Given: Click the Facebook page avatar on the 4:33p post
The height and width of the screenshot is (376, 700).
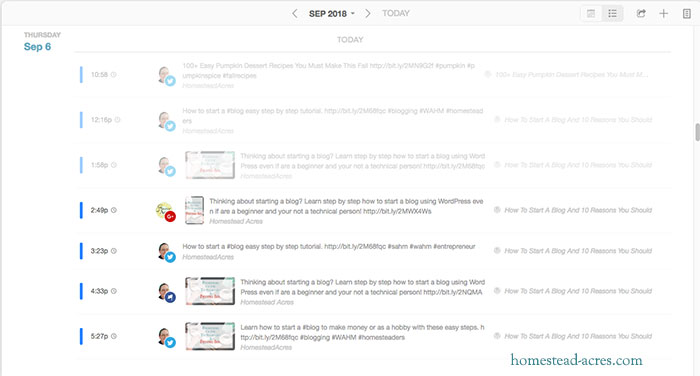Looking at the screenshot, I should 166,292.
